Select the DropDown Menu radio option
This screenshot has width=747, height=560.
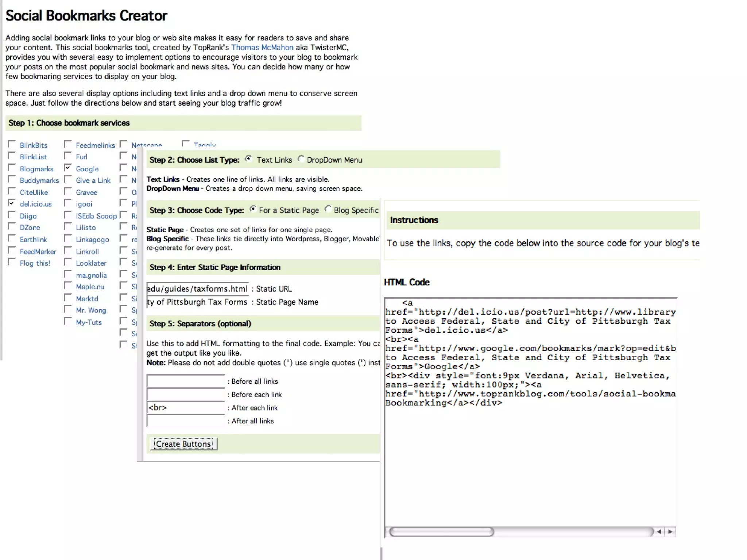click(301, 159)
